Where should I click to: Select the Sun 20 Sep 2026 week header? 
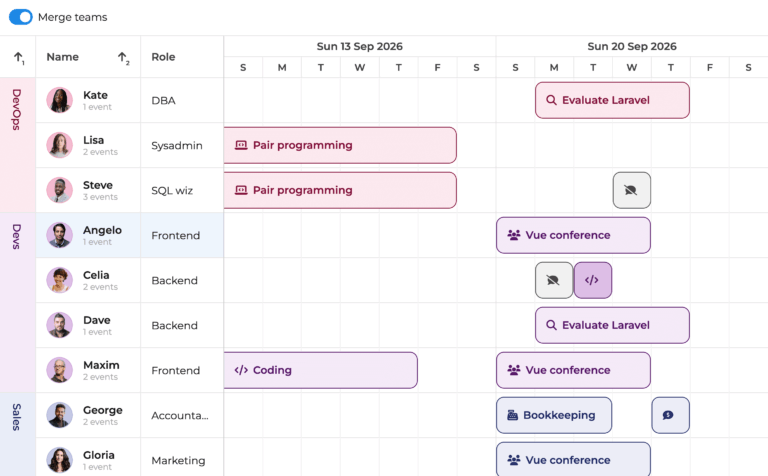coord(631,46)
